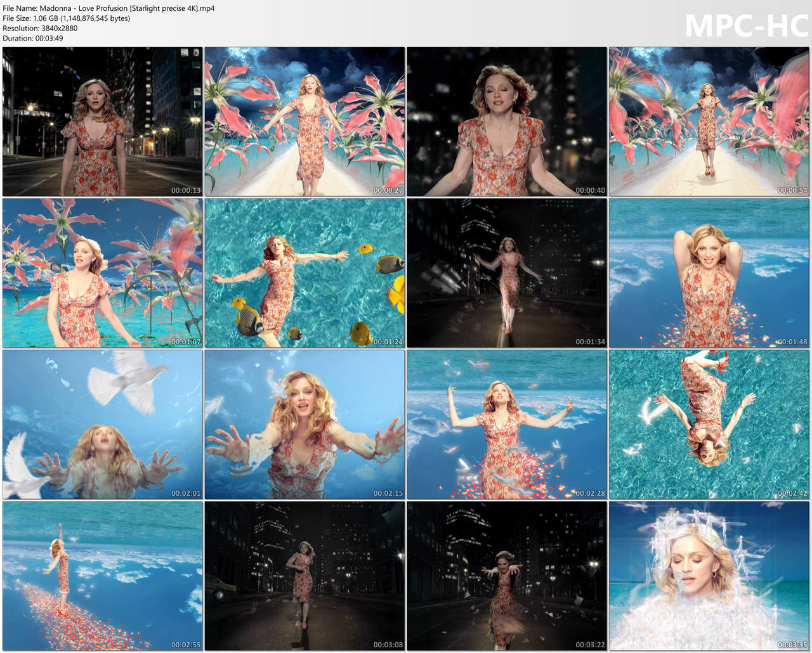Click the Resolution 3840x2880 line
This screenshot has width=812, height=653.
40,29
